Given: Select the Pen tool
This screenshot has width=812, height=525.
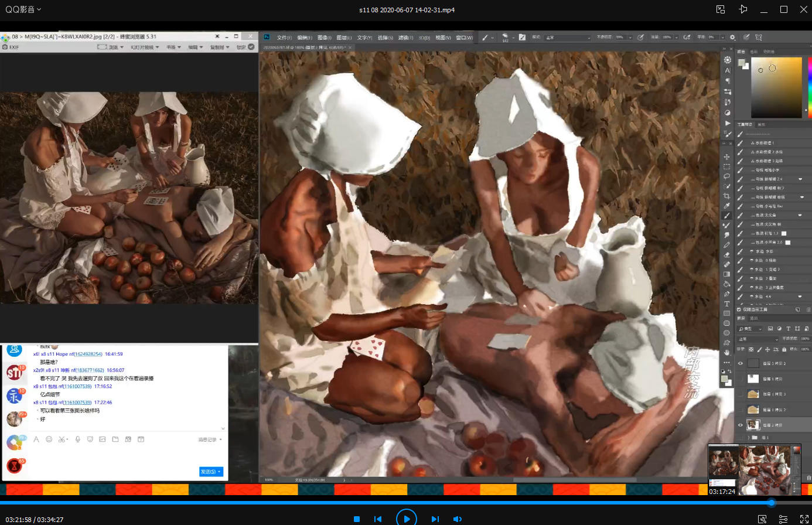Looking at the screenshot, I should pos(726,294).
